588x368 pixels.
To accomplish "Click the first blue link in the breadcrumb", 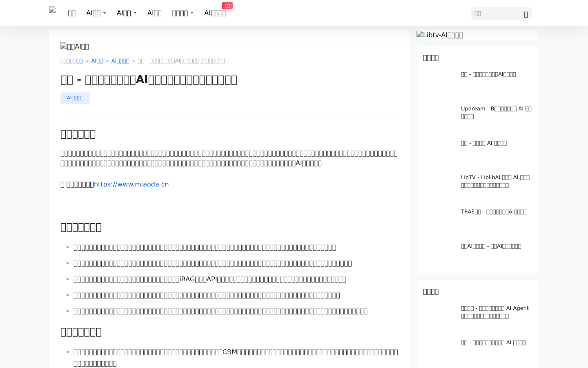I will (79, 61).
